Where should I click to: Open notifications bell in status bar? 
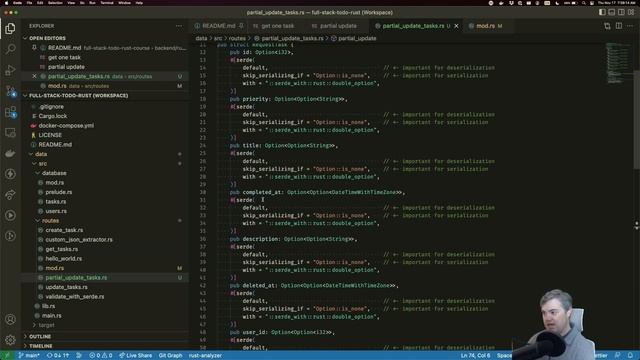click(x=631, y=356)
